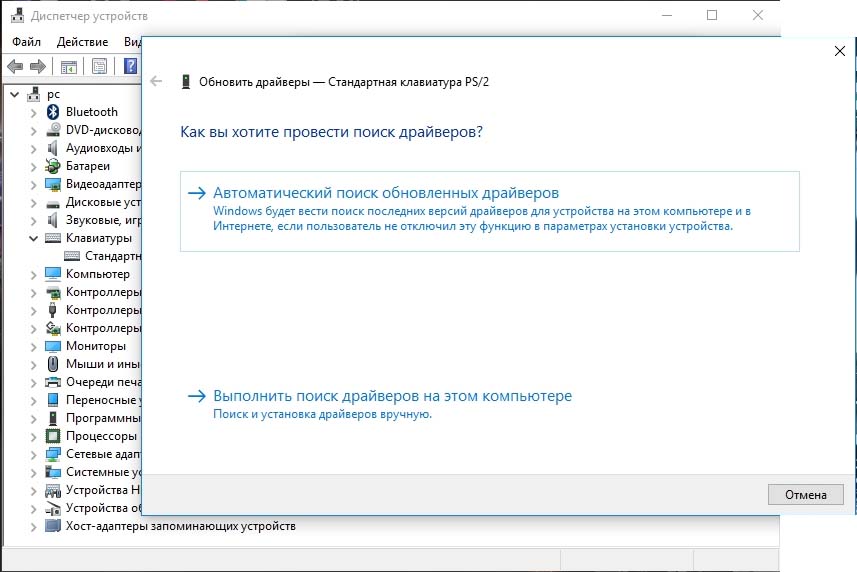Viewport: 857px width, 572px height.
Task: Close the update drivers dialog
Action: (x=840, y=51)
